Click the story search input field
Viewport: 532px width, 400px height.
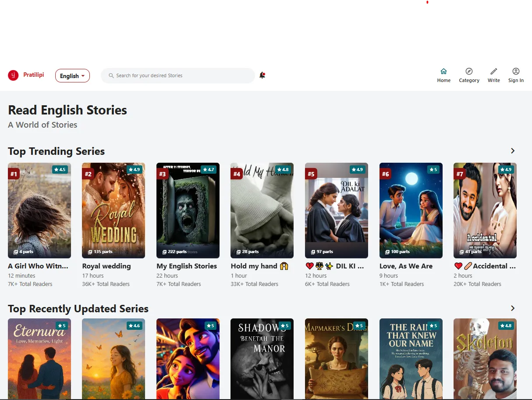coord(177,75)
